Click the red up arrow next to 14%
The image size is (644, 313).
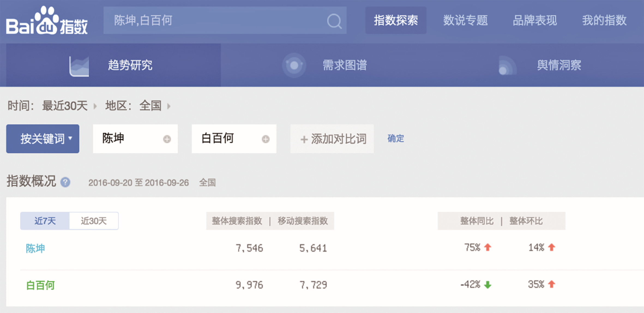coord(552,247)
